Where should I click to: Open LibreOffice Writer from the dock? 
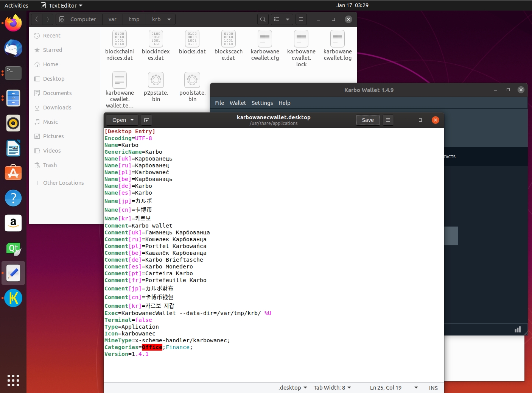pos(13,148)
